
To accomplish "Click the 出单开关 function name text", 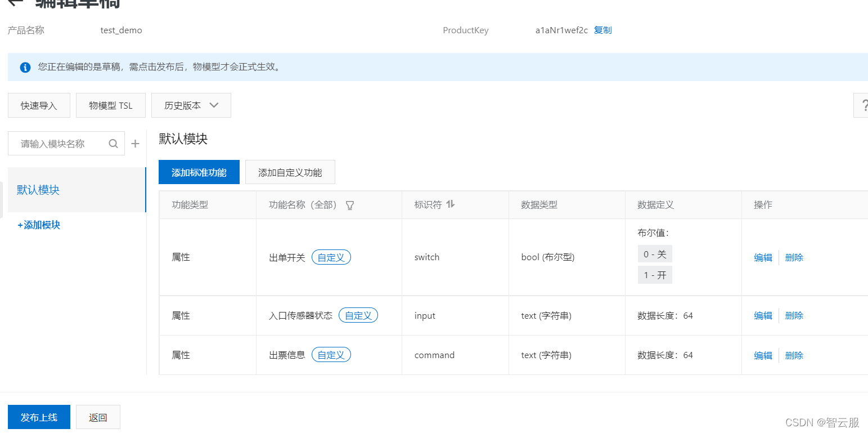I will 287,257.
